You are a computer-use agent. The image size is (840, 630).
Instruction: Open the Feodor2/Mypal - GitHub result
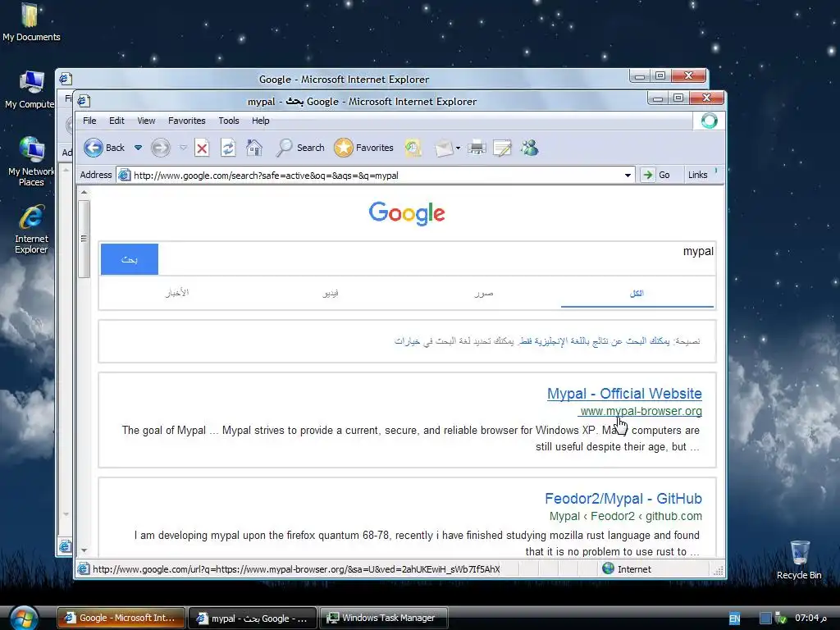[623, 498]
